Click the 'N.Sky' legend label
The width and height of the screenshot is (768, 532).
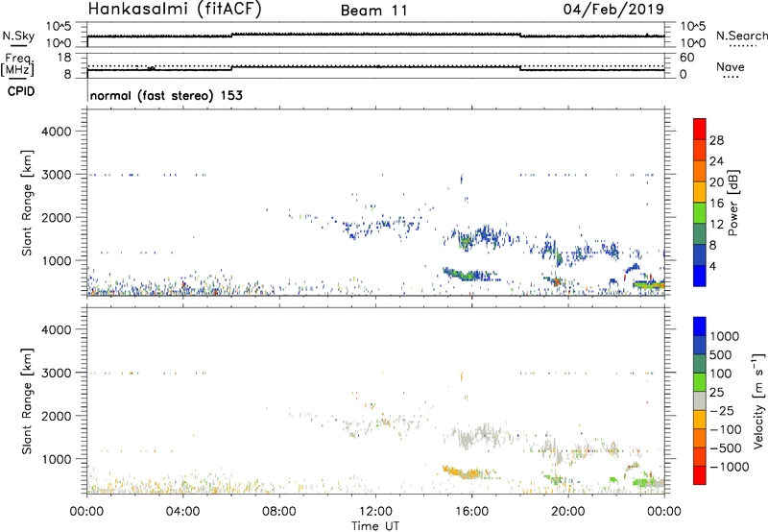[18, 36]
